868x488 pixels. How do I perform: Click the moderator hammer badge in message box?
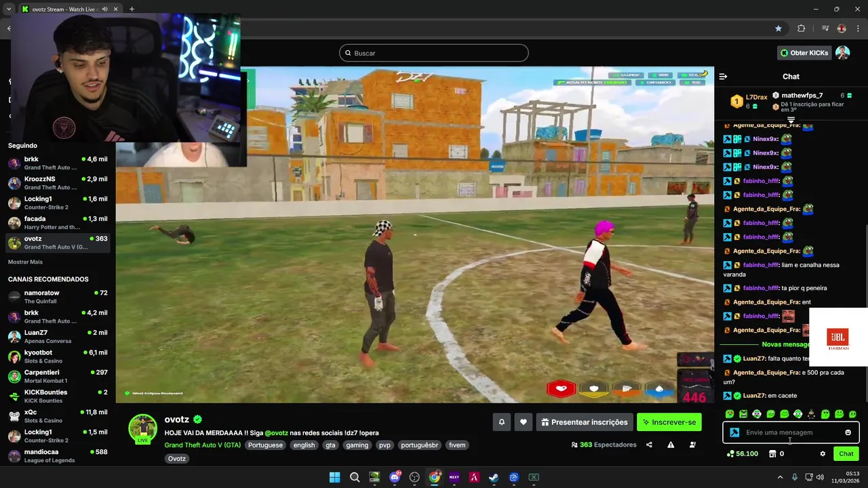click(734, 432)
